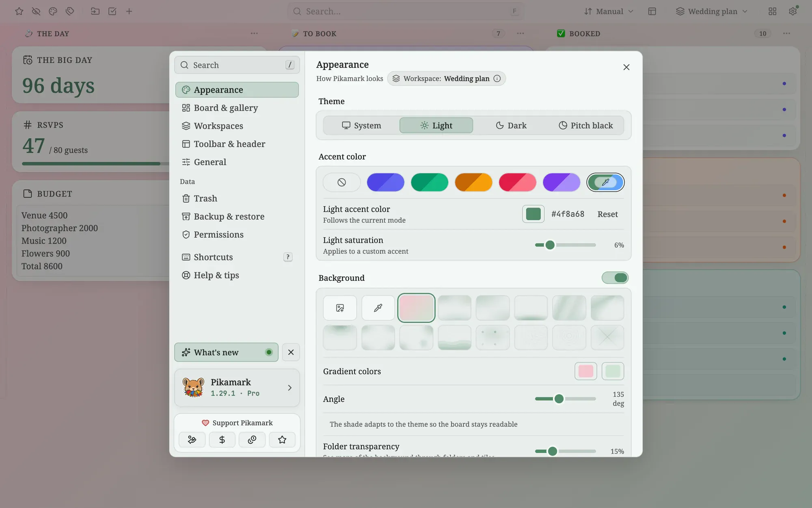This screenshot has height=508, width=812.
Task: Click the plus add icon in top toolbar
Action: [x=129, y=11]
